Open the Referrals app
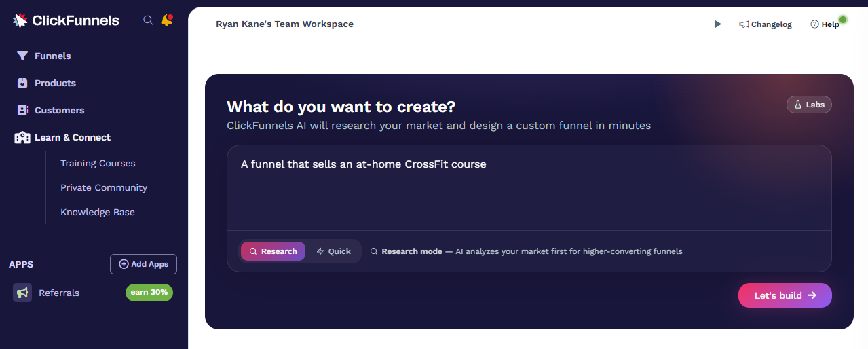 [59, 293]
